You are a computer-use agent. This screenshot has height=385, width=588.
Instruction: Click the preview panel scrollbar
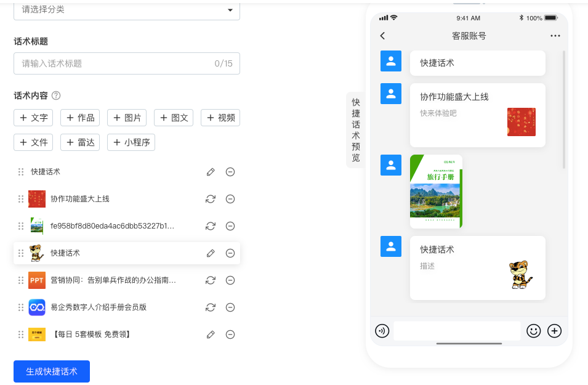click(564, 110)
